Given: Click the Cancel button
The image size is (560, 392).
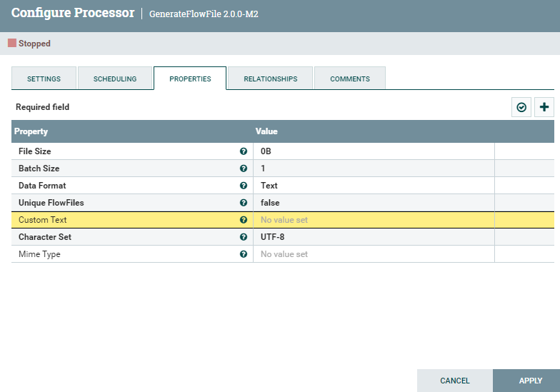Looking at the screenshot, I should click(454, 381).
